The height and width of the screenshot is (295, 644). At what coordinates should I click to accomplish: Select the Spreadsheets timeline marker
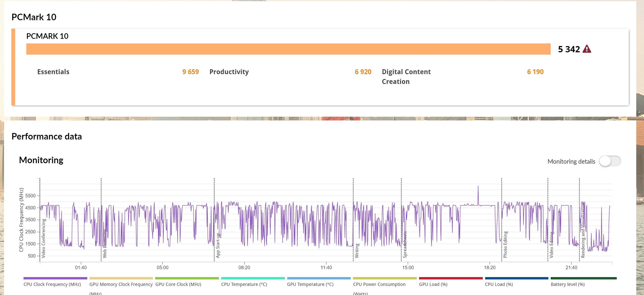click(x=405, y=244)
